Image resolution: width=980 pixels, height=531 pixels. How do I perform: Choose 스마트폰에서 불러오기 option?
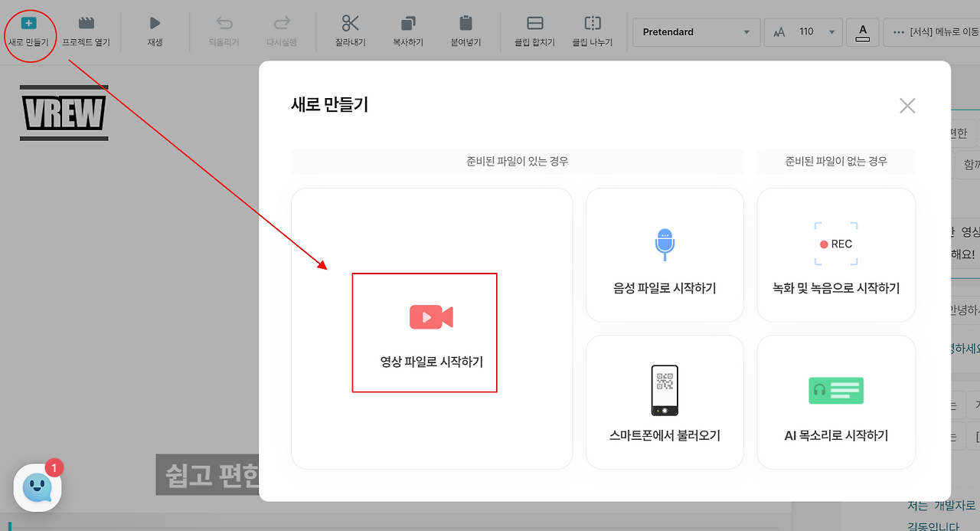click(x=665, y=402)
